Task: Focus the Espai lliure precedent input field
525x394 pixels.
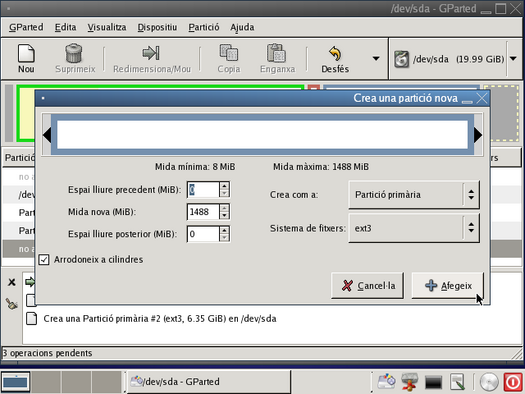Action: click(203, 189)
